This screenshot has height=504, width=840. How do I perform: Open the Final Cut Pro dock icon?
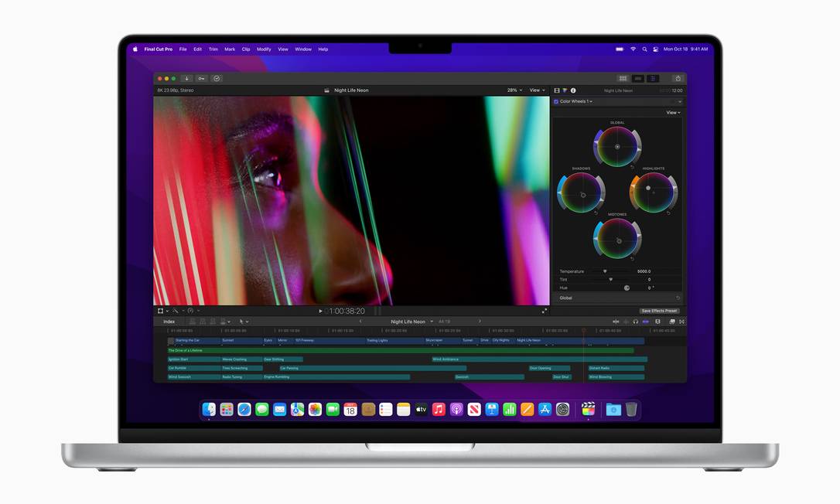588,410
